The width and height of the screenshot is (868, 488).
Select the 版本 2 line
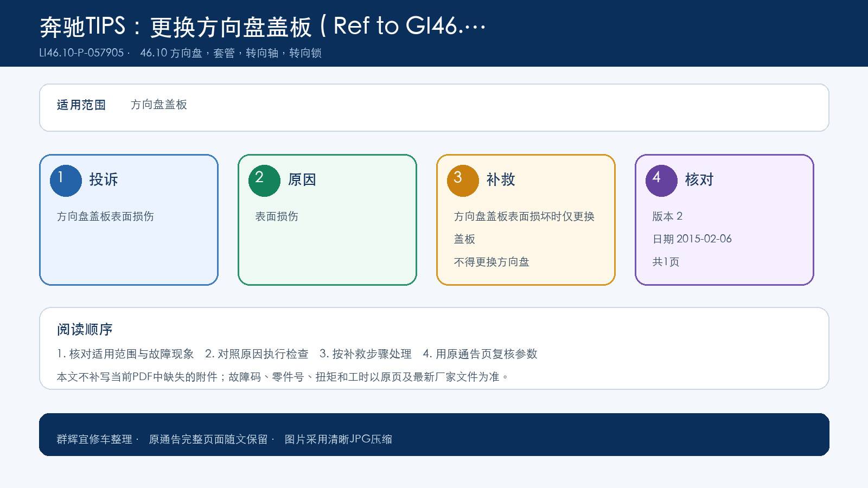[667, 216]
